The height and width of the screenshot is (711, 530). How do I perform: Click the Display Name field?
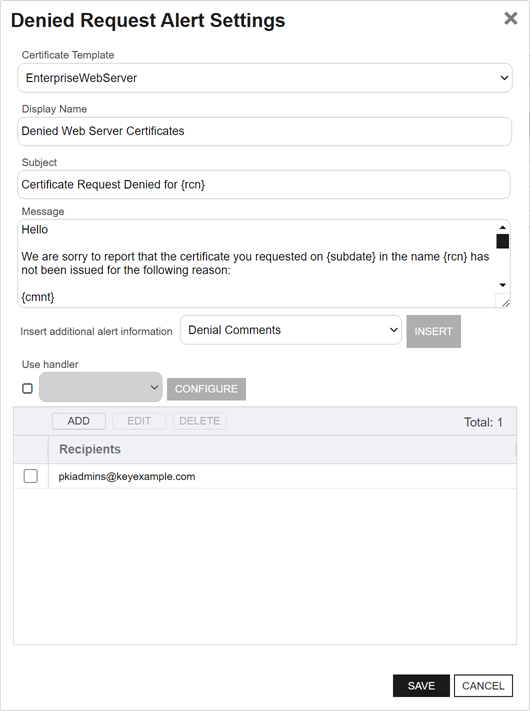(x=265, y=131)
